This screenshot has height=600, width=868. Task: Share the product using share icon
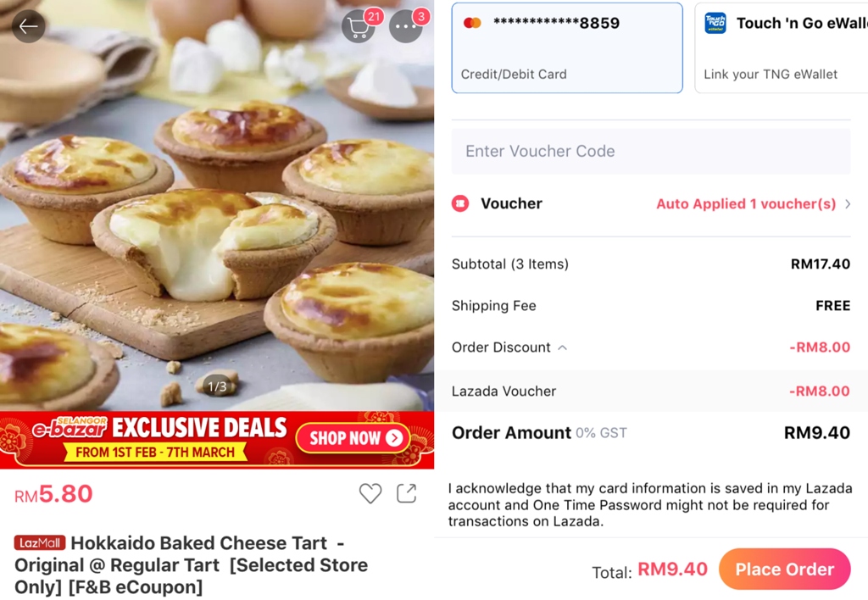(x=406, y=493)
